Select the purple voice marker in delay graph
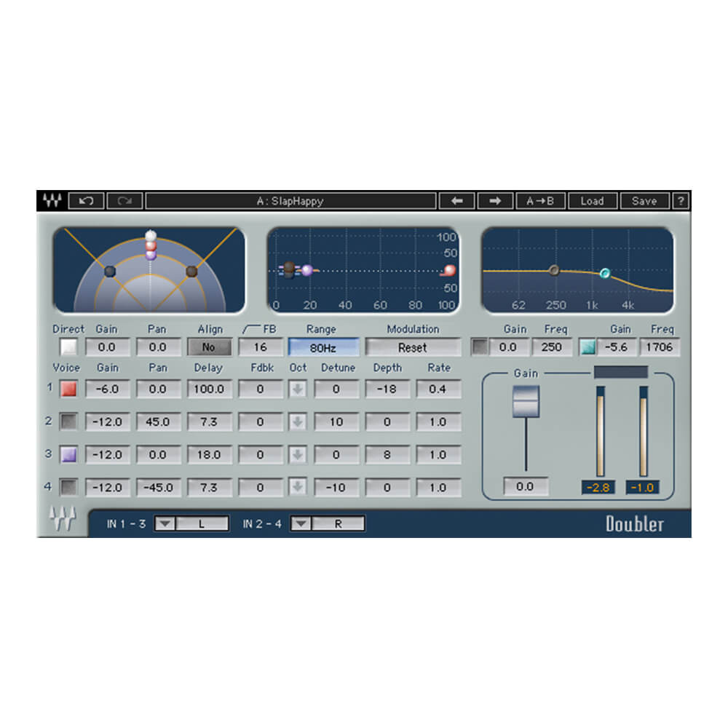Viewport: 728px width, 728px height. coord(307,270)
